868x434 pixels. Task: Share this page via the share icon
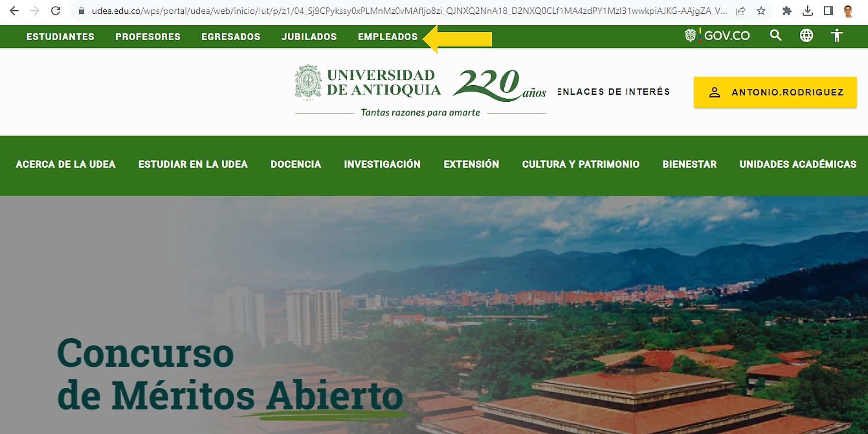coord(740,11)
